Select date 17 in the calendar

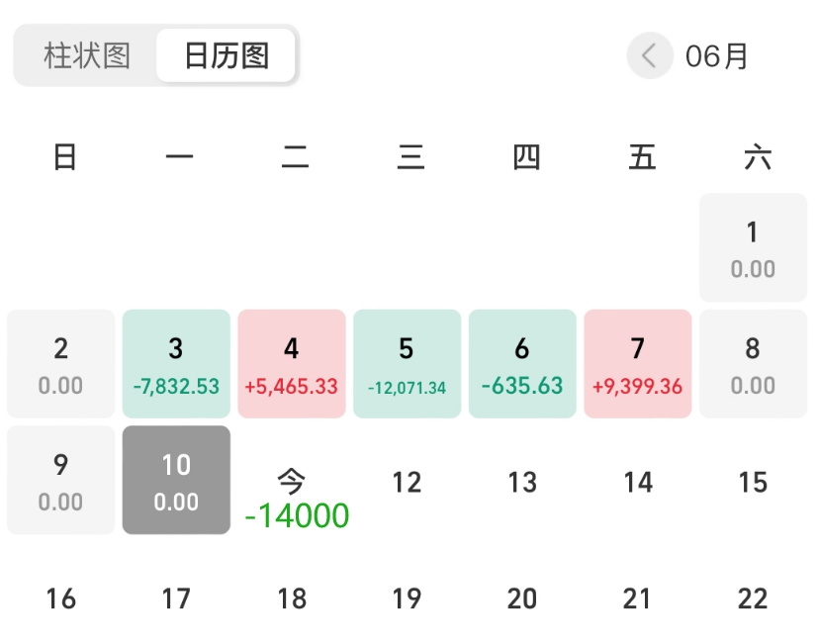tap(176, 598)
